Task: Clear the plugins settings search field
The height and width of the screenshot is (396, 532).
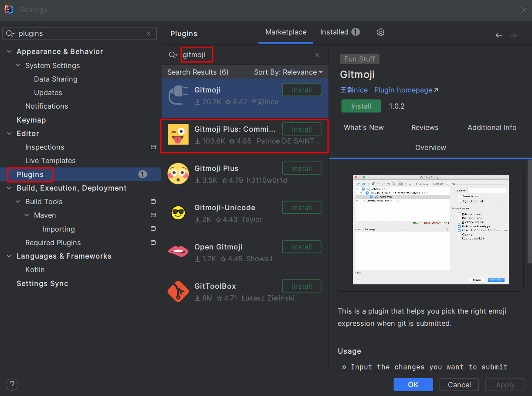Action: [149, 34]
